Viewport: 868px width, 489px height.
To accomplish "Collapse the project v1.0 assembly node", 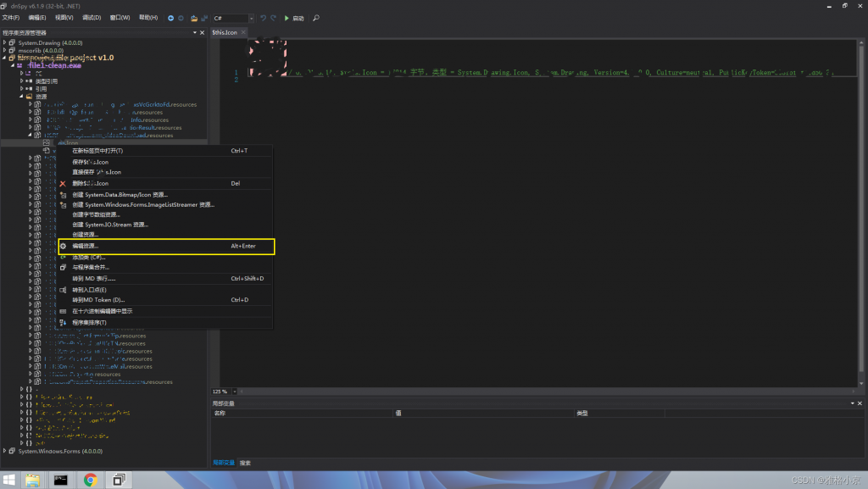I will pyautogui.click(x=5, y=58).
